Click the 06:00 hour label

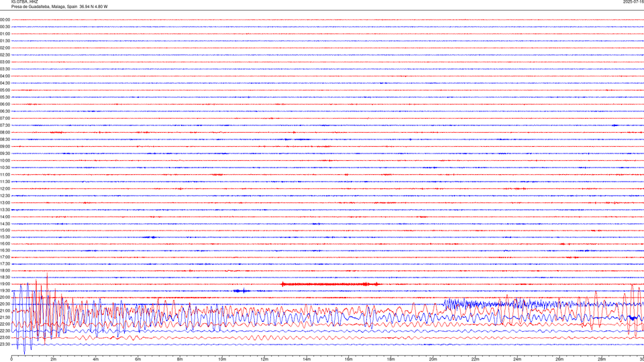5,105
